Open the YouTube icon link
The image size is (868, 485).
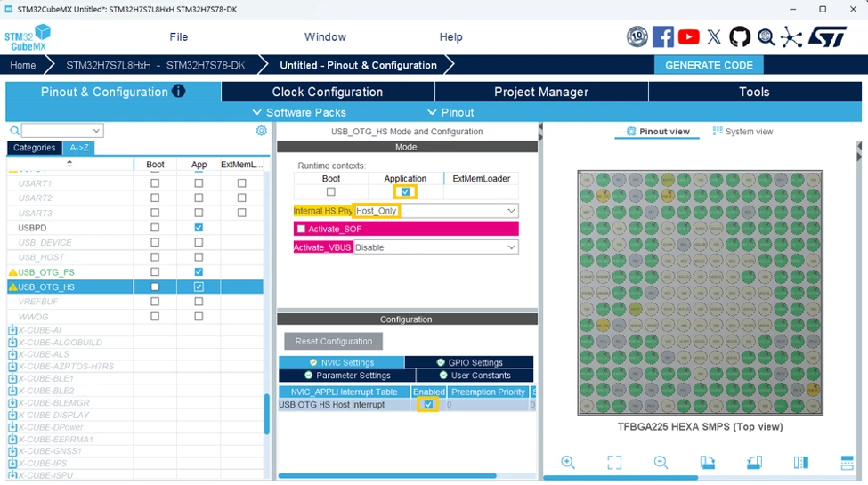click(x=688, y=37)
